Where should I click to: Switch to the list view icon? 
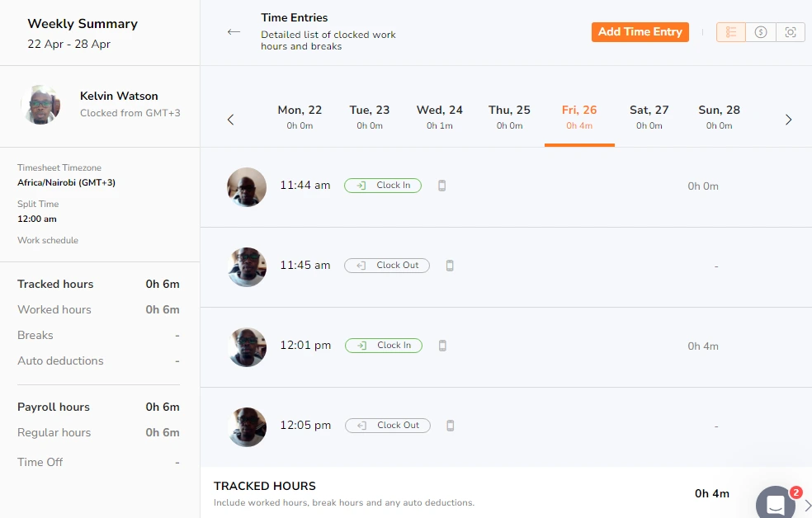point(731,32)
